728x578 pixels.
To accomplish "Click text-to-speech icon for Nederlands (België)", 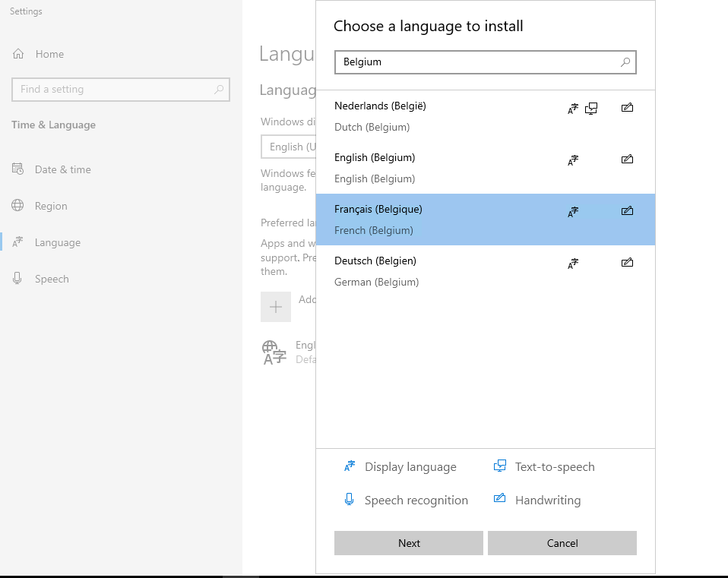I will tap(591, 109).
